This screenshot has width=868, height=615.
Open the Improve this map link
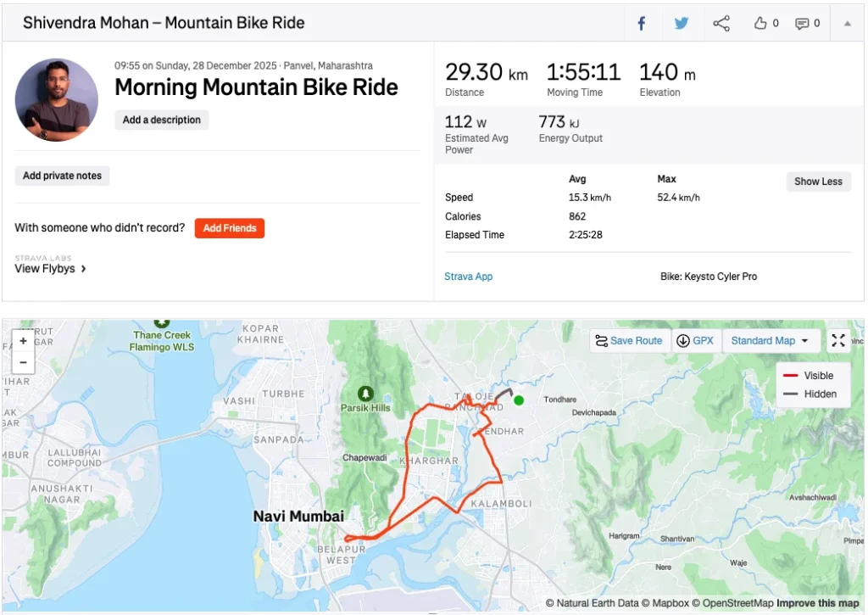click(816, 601)
